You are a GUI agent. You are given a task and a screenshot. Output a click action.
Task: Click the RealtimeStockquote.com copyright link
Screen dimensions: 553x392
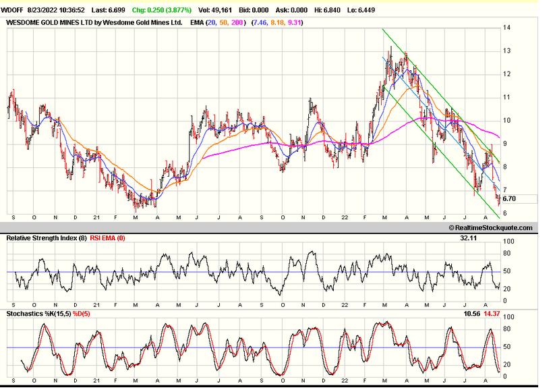coord(490,228)
